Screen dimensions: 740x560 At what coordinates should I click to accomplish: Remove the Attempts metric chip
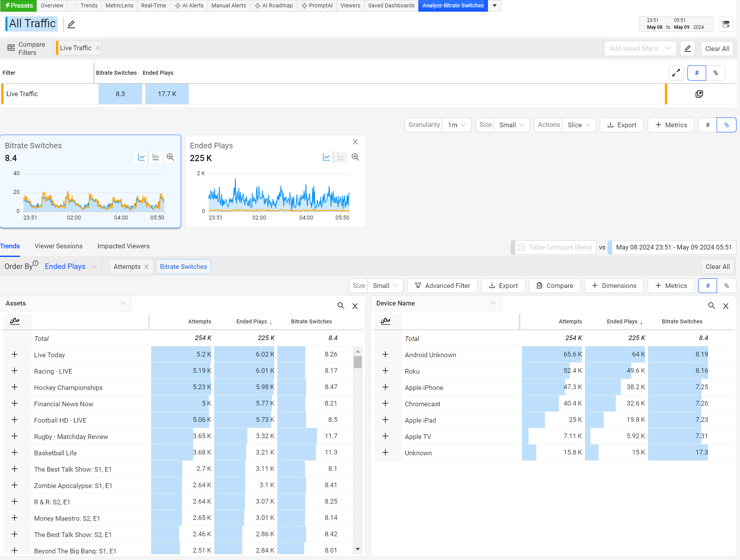146,267
